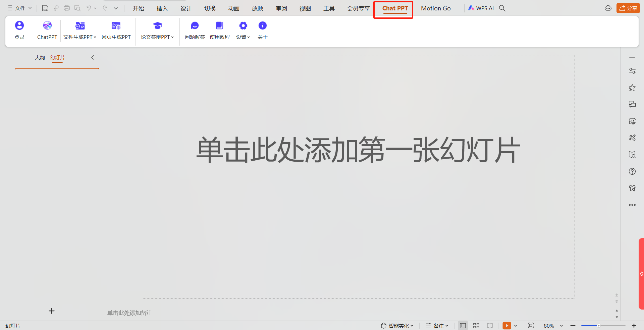This screenshot has width=644, height=330.
Task: Click the login (登录) icon
Action: click(19, 25)
